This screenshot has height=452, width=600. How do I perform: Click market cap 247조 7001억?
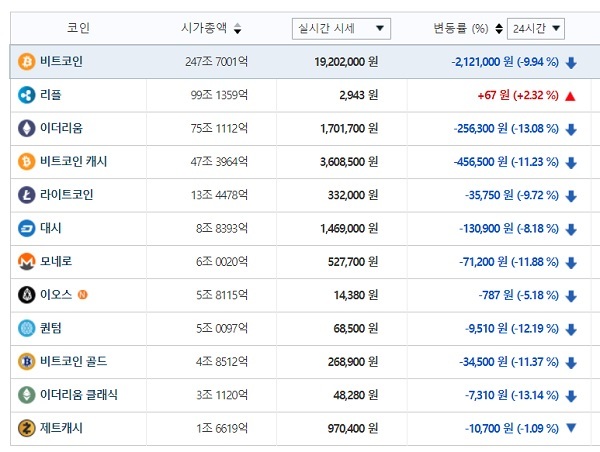click(x=217, y=62)
